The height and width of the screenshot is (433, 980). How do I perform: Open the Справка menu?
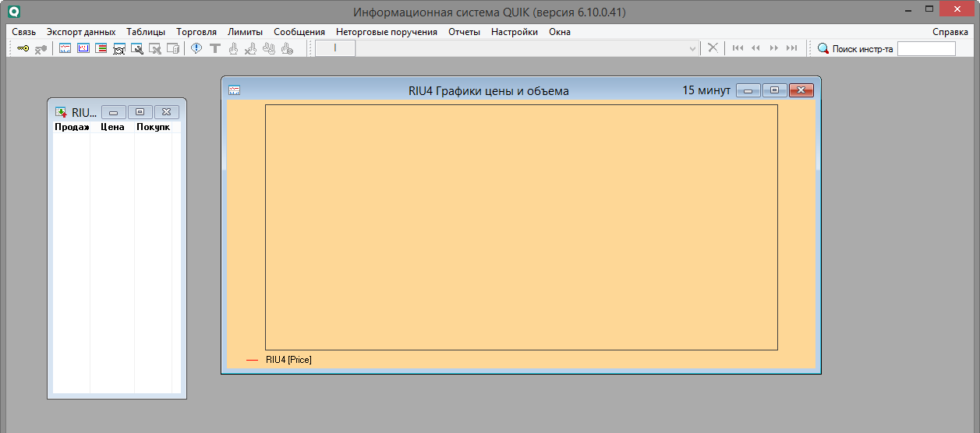pyautogui.click(x=950, y=32)
